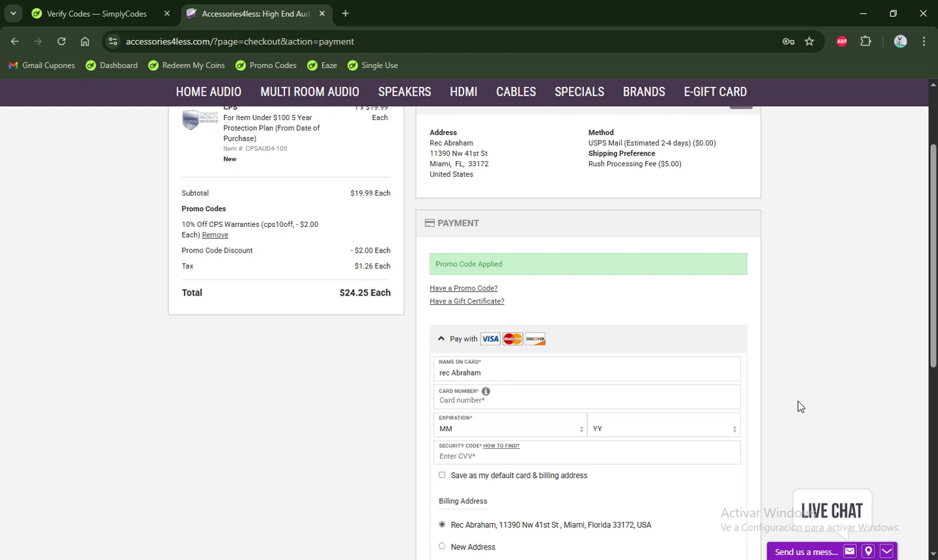Remove the cps10off promo code
The height and width of the screenshot is (560, 938).
215,235
